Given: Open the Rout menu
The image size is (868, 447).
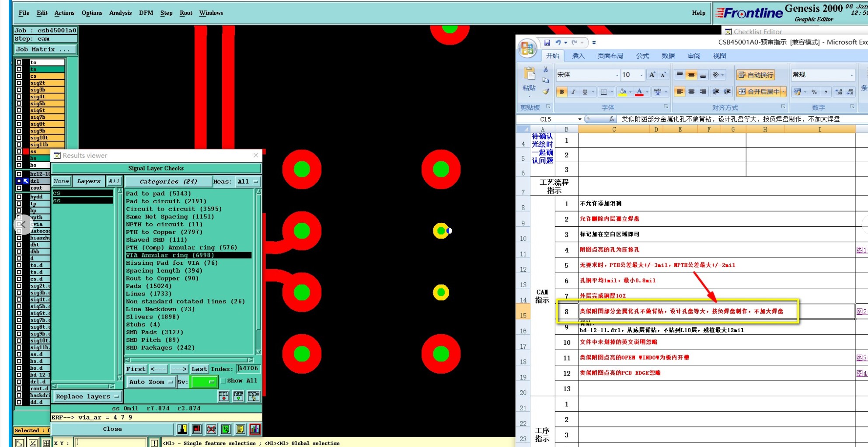Looking at the screenshot, I should pyautogui.click(x=186, y=13).
